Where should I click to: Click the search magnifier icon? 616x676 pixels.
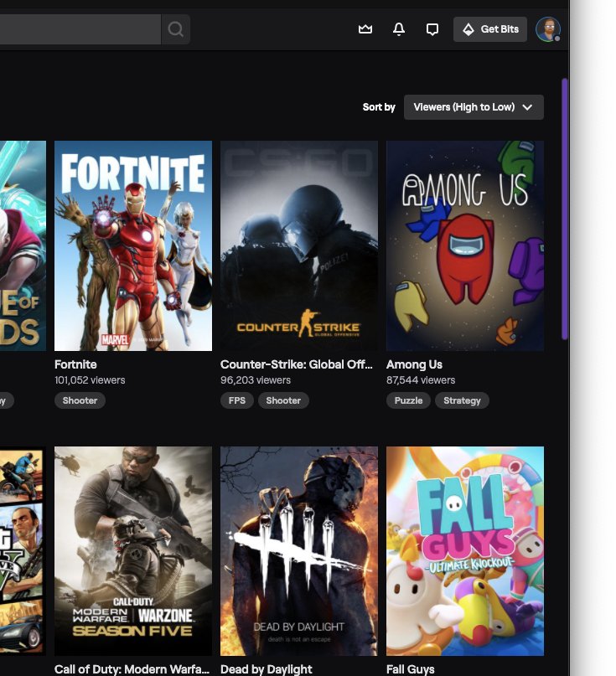coord(175,29)
